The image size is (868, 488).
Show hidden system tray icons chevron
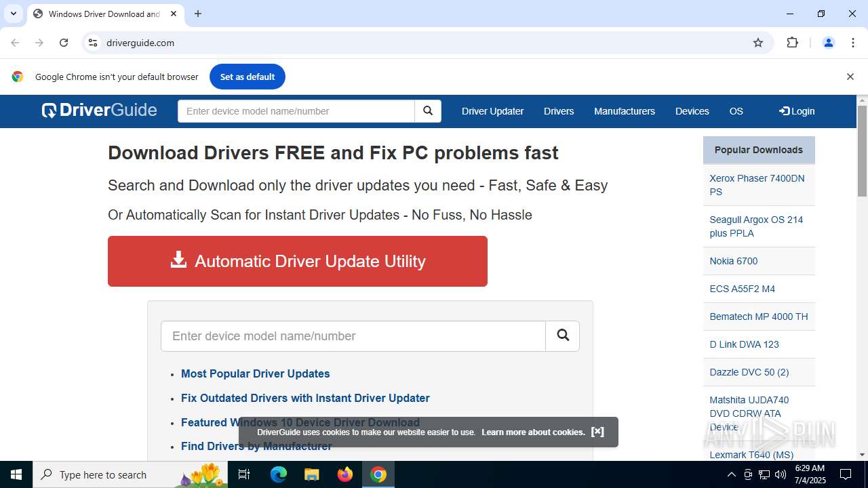click(732, 474)
